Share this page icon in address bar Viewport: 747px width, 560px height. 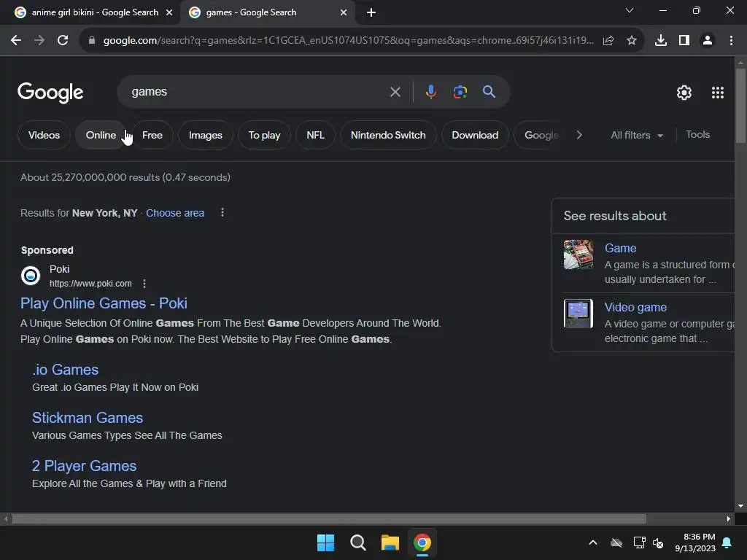tap(608, 41)
